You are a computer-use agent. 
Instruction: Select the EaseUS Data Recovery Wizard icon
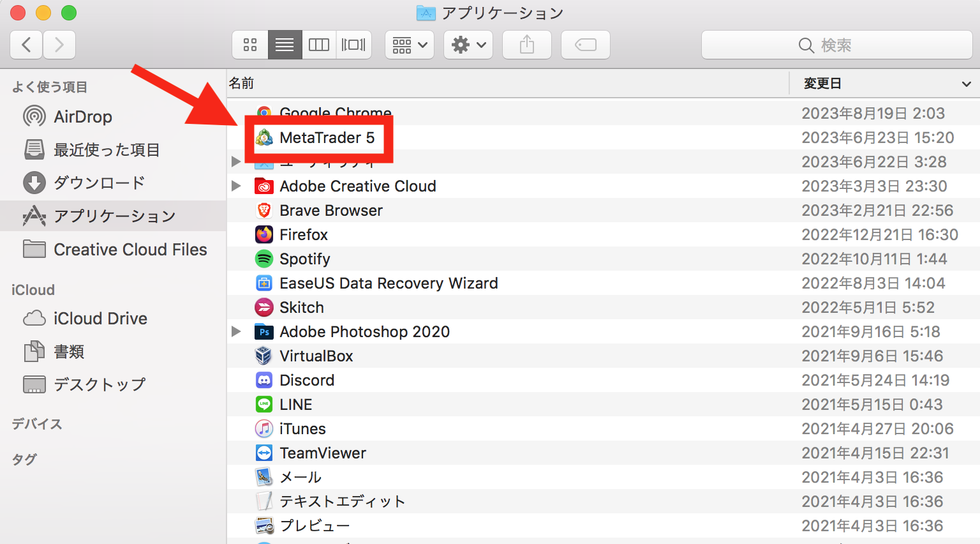point(264,283)
